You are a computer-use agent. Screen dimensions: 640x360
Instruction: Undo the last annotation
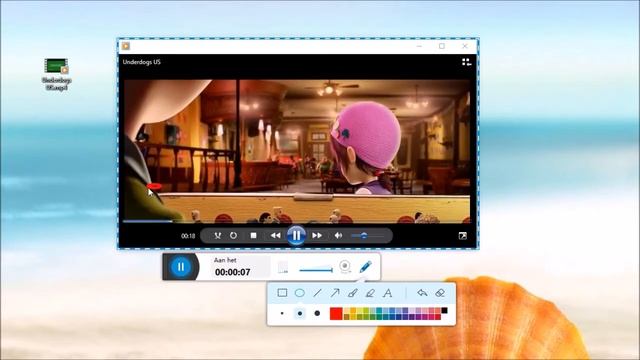pos(422,293)
